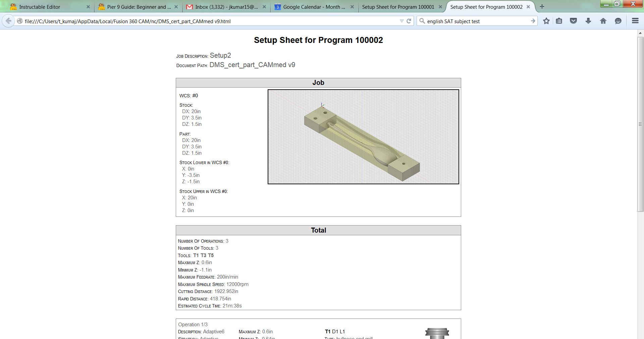Click the 'Setup2' job description text

click(x=220, y=55)
